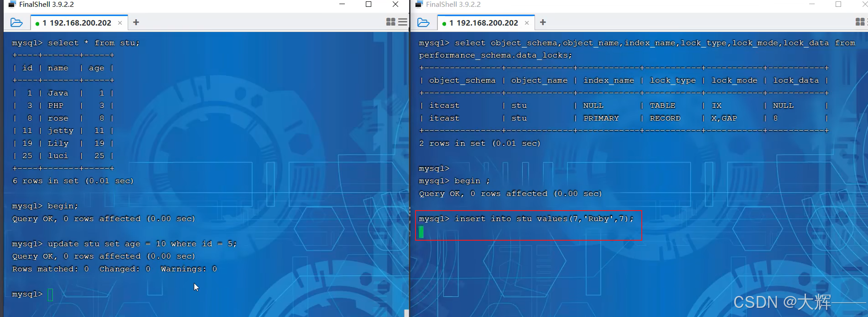Click the 'index_name' column header
The image size is (868, 317).
coord(608,80)
